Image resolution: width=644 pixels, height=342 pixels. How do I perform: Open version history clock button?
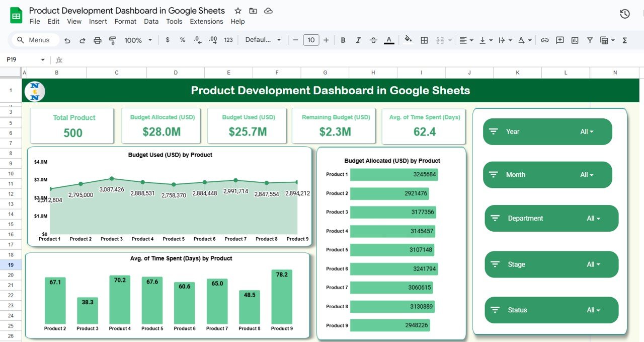click(x=624, y=14)
